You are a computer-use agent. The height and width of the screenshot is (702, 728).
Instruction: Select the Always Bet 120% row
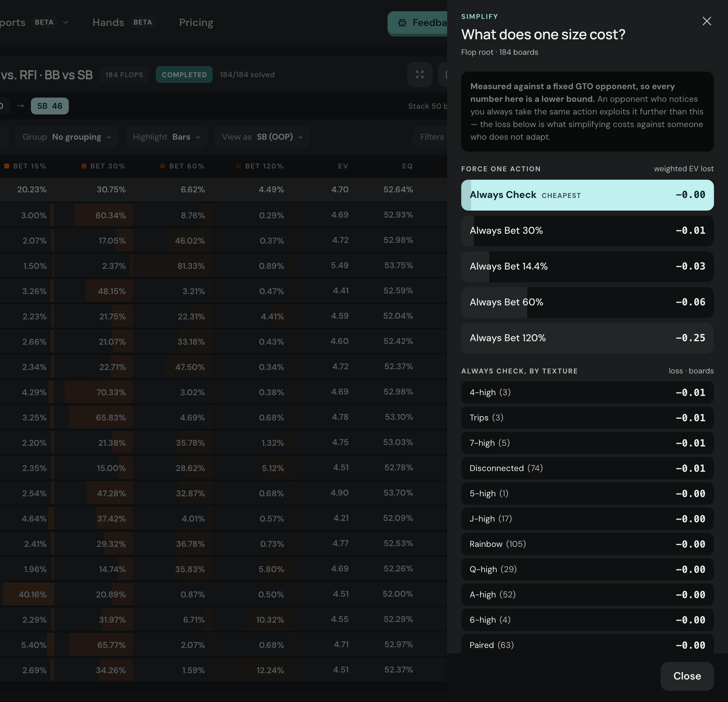coord(587,338)
